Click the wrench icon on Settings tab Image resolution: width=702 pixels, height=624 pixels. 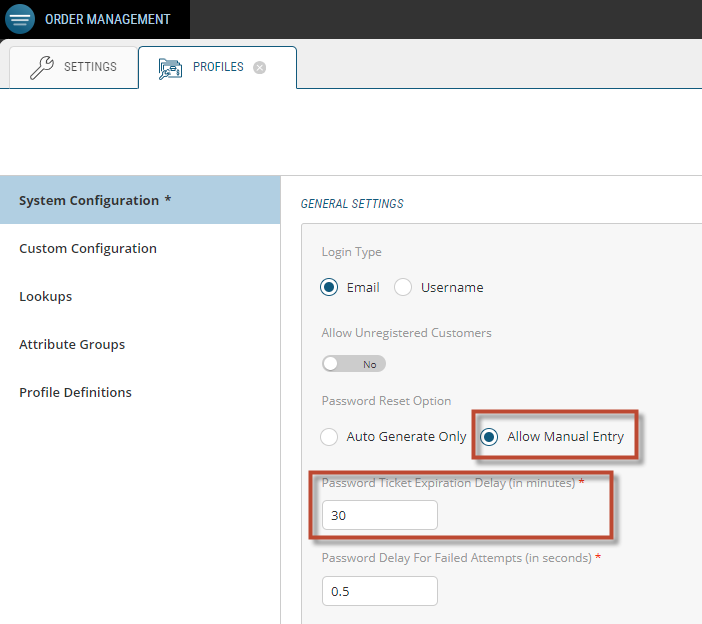click(x=42, y=68)
